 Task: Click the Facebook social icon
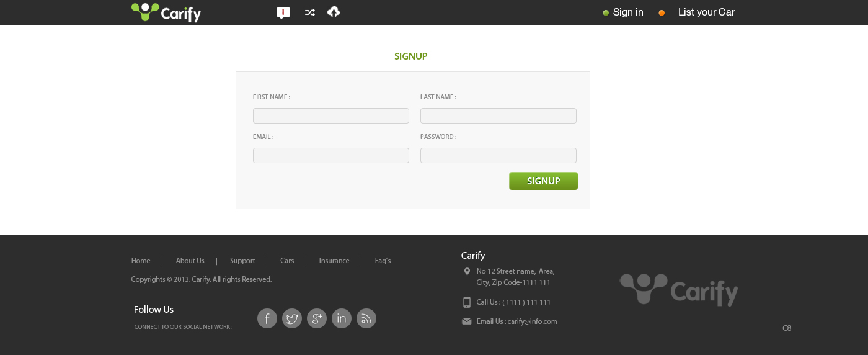point(267,318)
